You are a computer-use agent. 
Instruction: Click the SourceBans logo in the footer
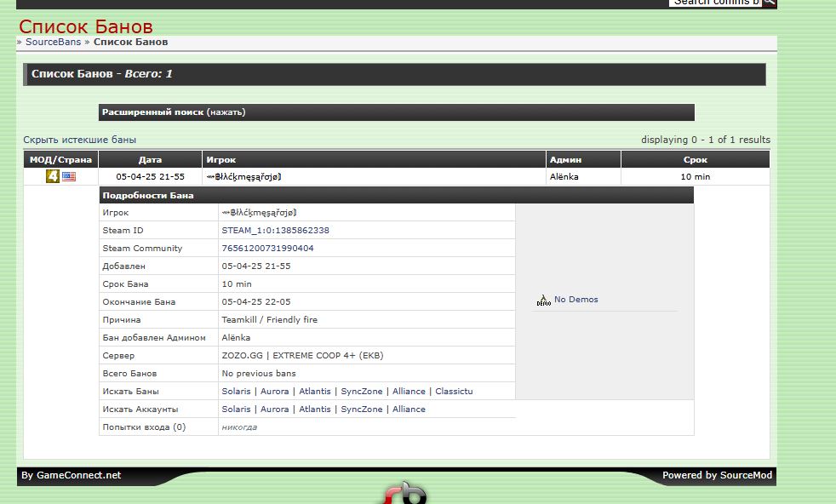coord(404,494)
